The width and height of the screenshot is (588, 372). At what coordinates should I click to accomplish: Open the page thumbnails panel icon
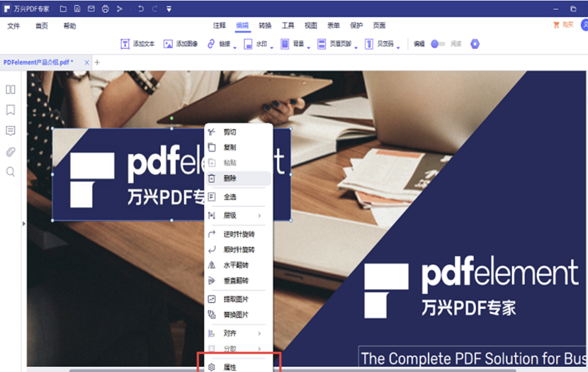coord(11,89)
